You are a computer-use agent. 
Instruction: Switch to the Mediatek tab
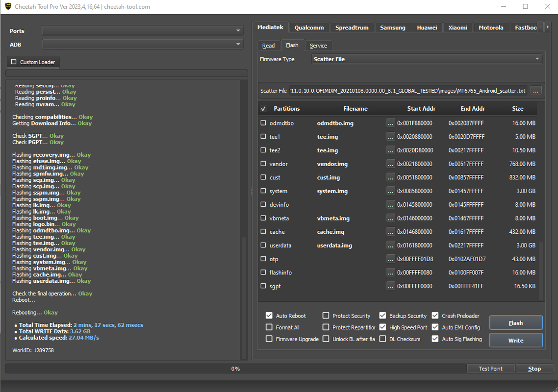coord(270,27)
